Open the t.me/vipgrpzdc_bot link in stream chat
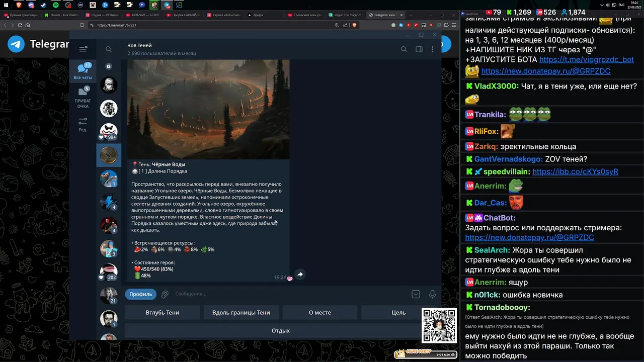The width and height of the screenshot is (644, 362). (x=587, y=59)
